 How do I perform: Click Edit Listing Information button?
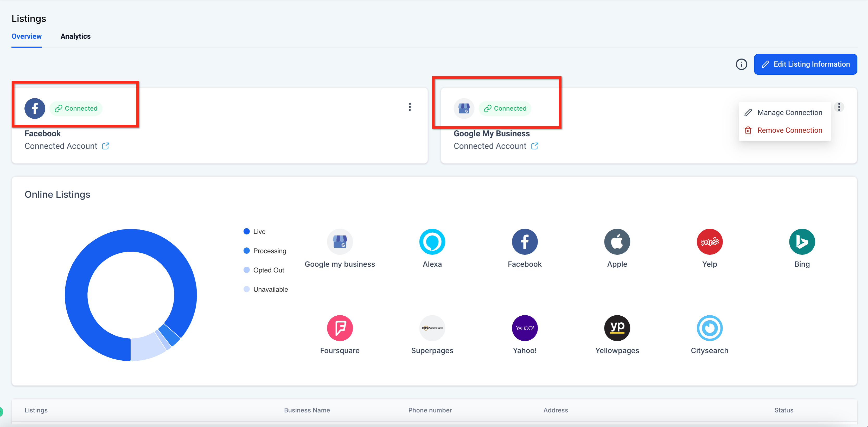pyautogui.click(x=805, y=64)
